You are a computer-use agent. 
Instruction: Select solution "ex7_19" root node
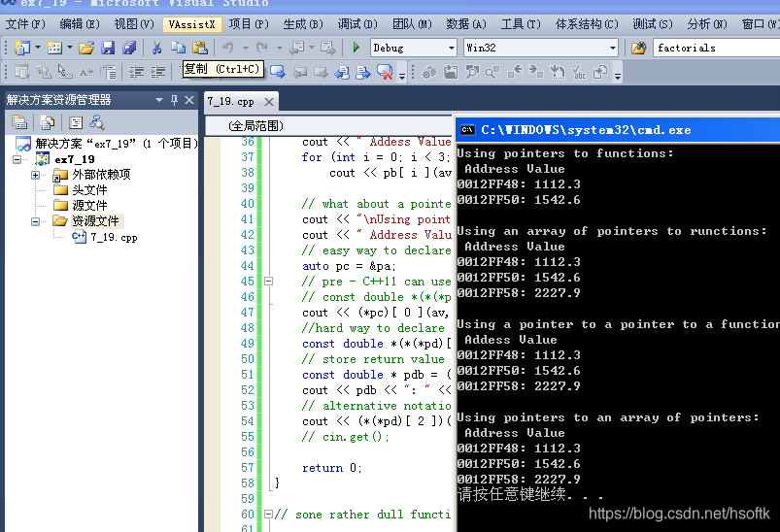tap(117, 144)
